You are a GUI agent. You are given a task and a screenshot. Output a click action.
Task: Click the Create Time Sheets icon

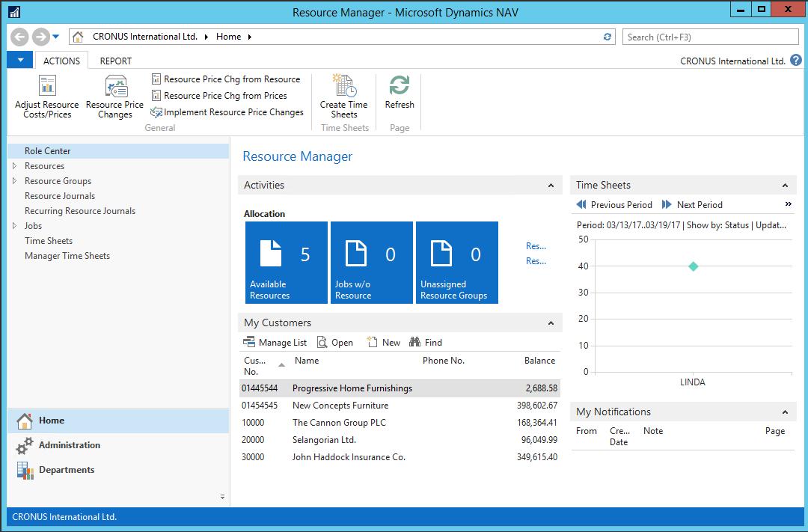pyautogui.click(x=343, y=86)
